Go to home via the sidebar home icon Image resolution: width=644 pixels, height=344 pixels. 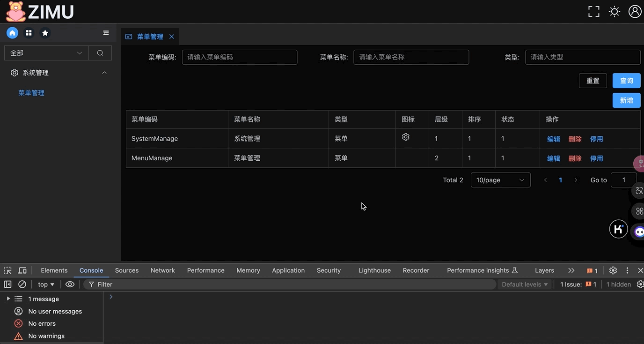(12, 33)
